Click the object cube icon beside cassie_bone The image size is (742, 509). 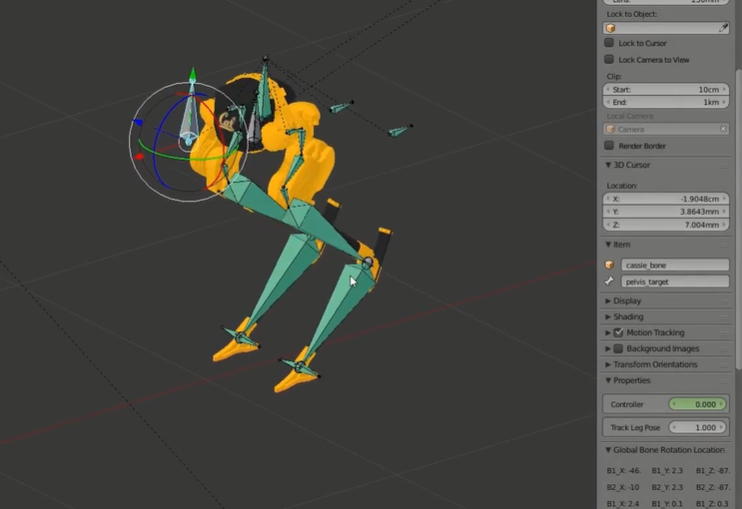click(x=610, y=265)
